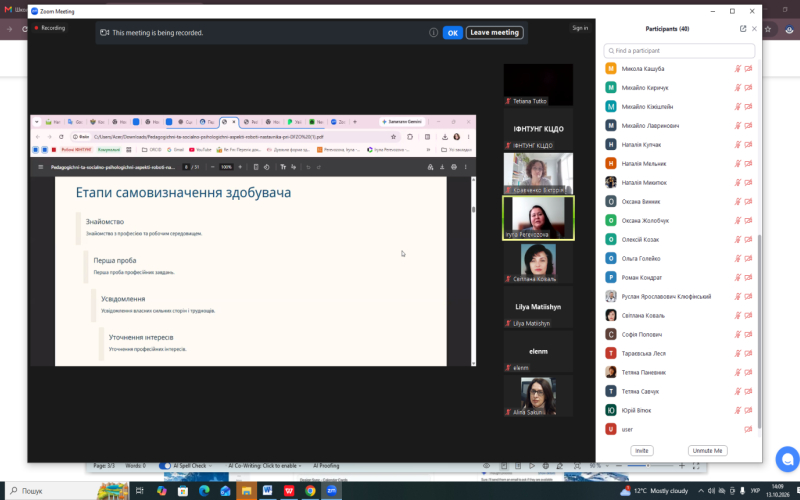Viewport: 800px width, 500px height.
Task: Expand the hidden system tray icons
Action: (701, 491)
